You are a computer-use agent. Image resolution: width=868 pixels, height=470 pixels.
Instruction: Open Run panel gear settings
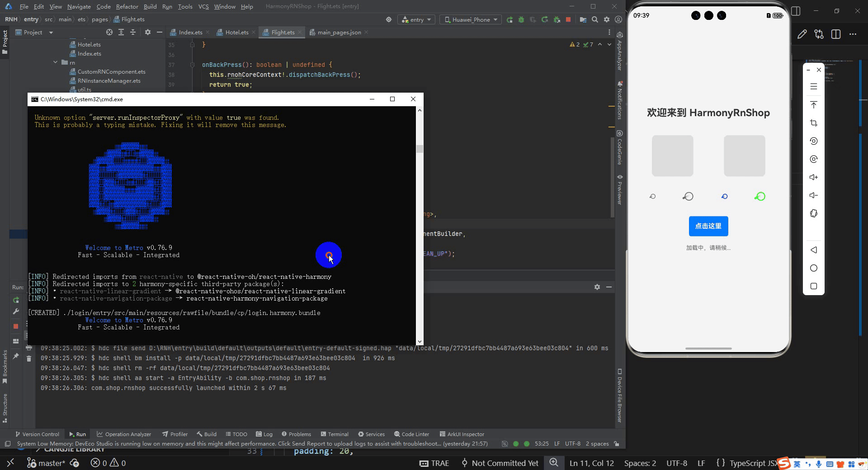point(597,287)
